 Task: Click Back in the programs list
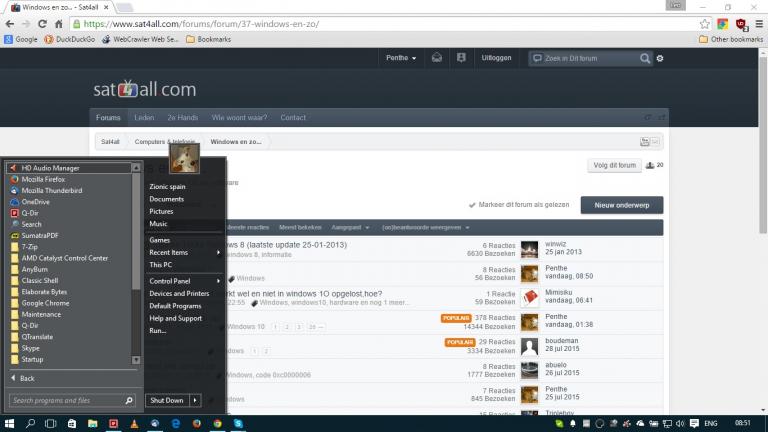23,379
